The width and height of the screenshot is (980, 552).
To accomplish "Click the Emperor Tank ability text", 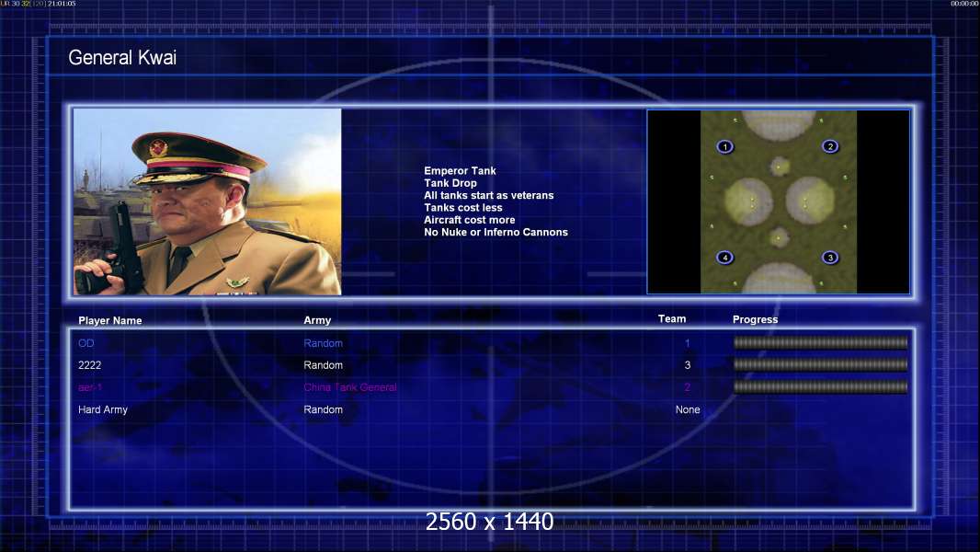I will click(460, 171).
